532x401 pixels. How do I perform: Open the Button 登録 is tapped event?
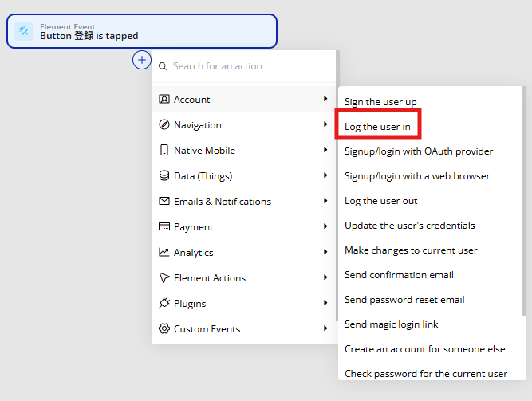pyautogui.click(x=142, y=31)
